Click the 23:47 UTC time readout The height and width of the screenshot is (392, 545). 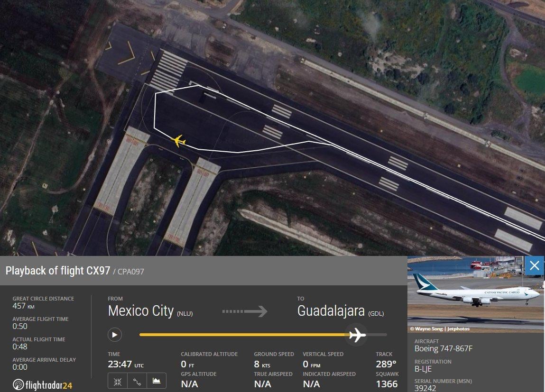(x=126, y=364)
